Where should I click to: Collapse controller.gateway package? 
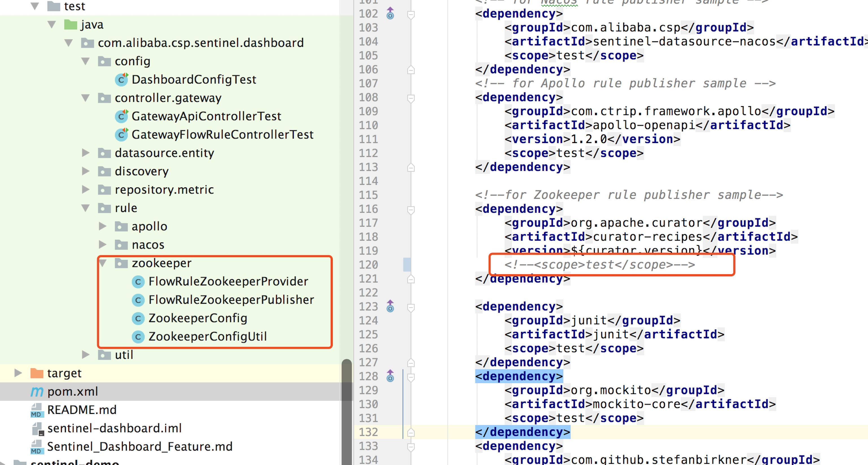click(86, 98)
